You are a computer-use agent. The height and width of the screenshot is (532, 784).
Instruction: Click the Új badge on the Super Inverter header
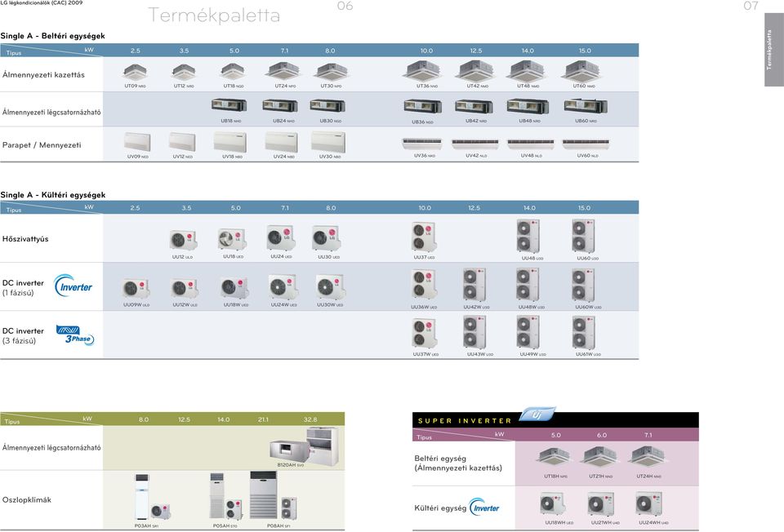point(537,415)
